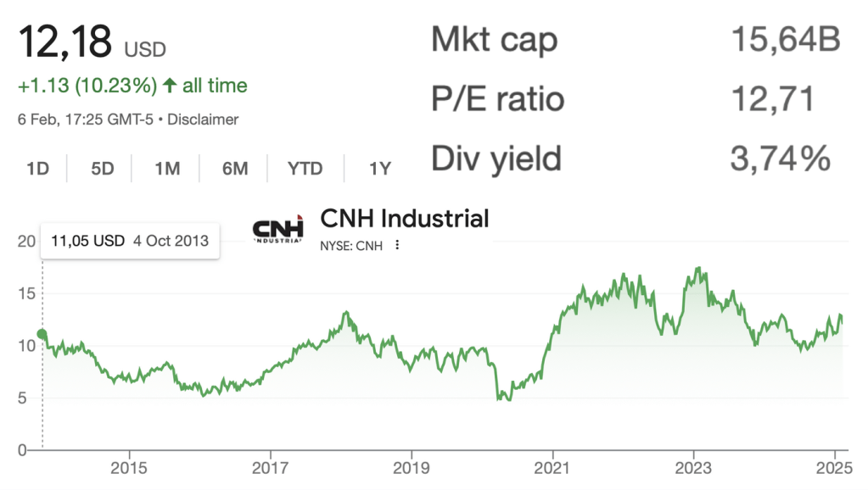Switch to the 1D range tab
The width and height of the screenshot is (868, 490).
pos(37,168)
